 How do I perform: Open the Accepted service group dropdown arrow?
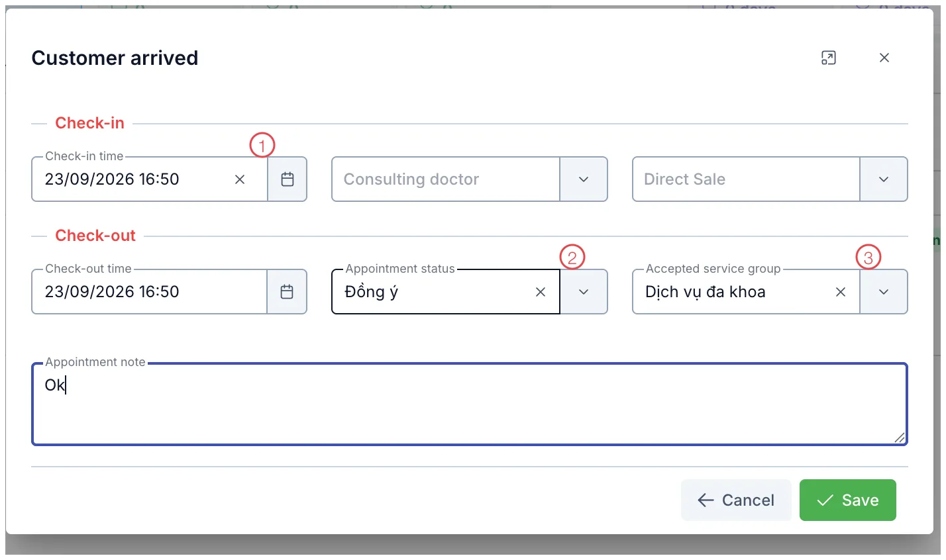coord(884,292)
